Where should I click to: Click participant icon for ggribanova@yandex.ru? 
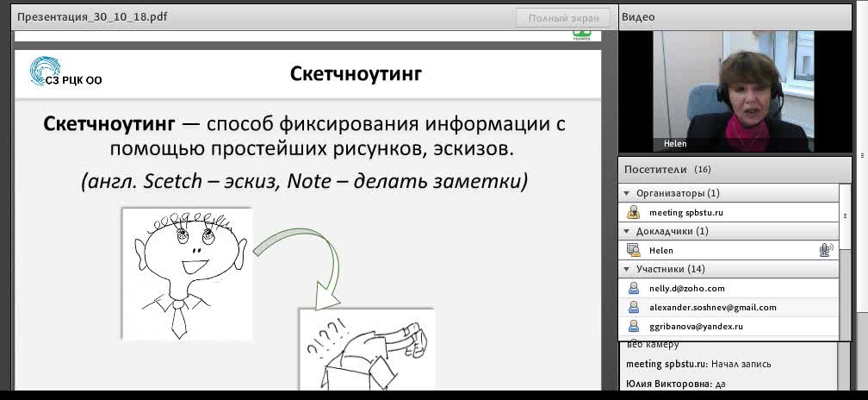point(634,327)
